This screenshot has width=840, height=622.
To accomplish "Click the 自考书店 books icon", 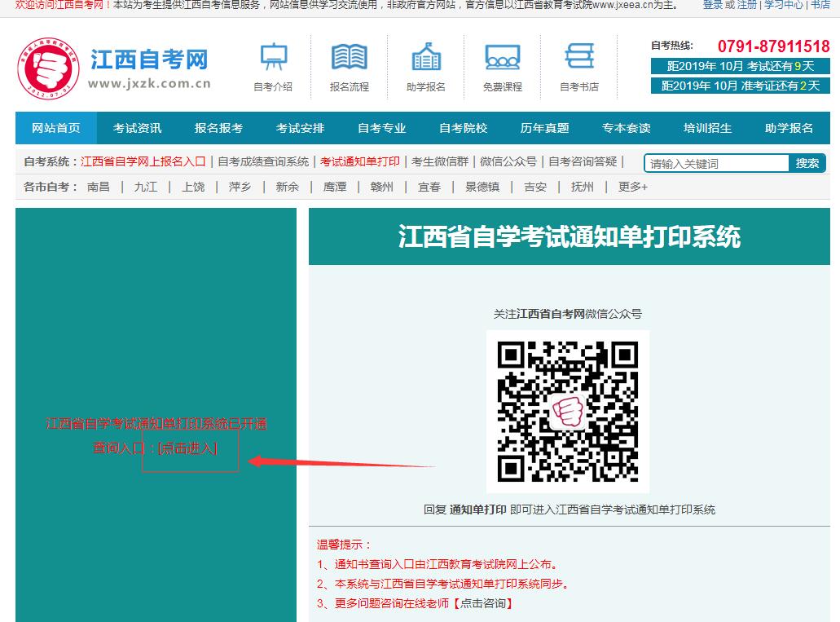I will [579, 58].
